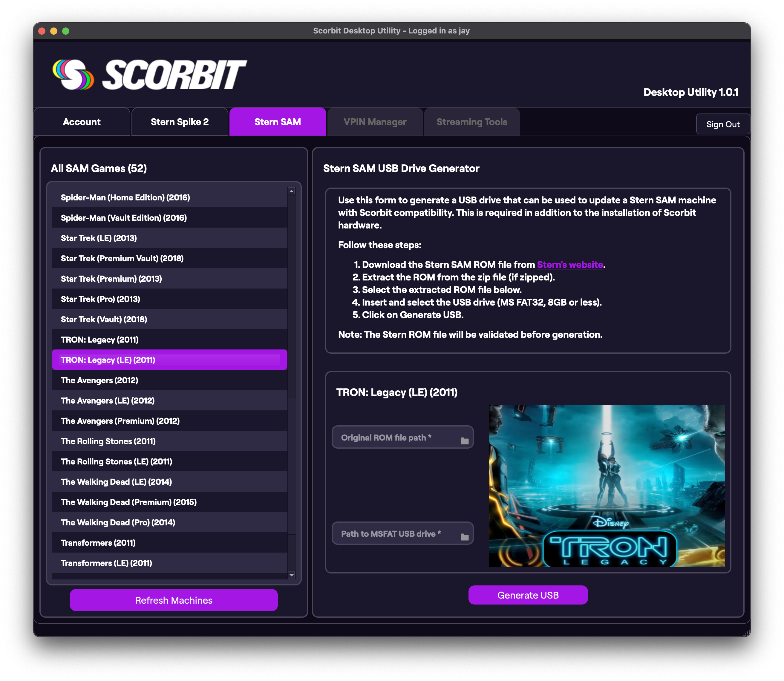Click the Original ROM file path field
This screenshot has height=681, width=784.
click(x=395, y=437)
